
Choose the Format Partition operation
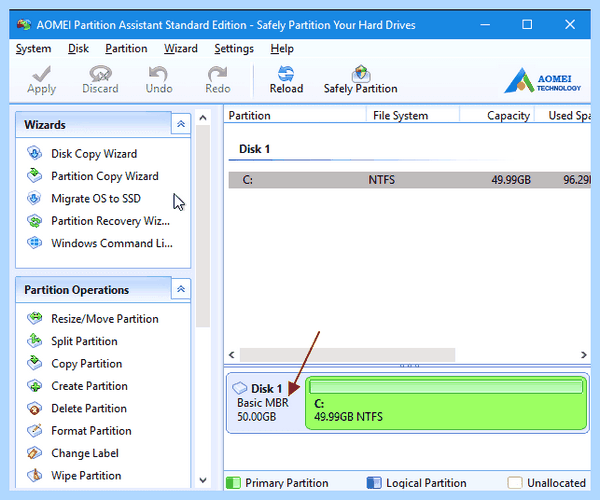point(91,430)
